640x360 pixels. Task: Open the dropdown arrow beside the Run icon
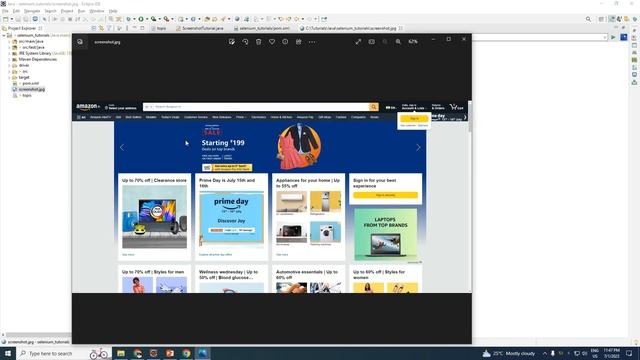click(x=146, y=19)
